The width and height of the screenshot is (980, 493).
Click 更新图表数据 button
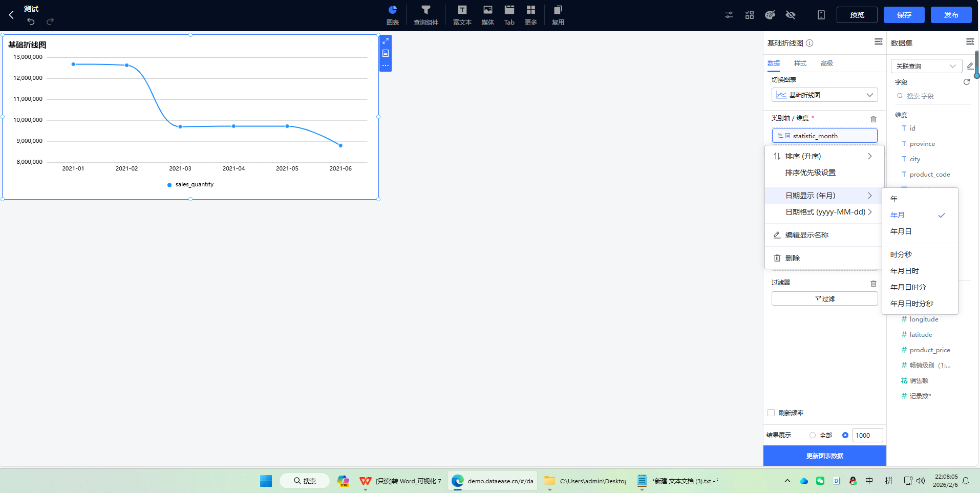825,456
